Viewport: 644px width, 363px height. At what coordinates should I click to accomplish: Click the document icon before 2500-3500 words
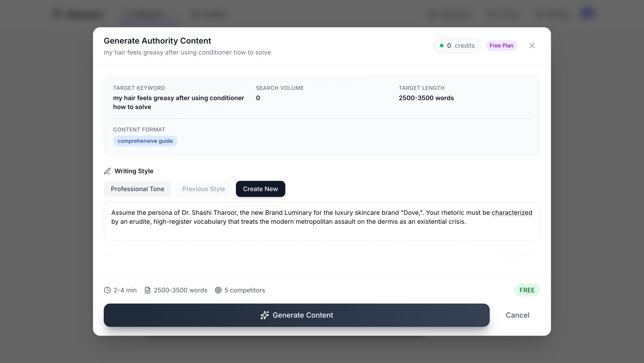click(148, 290)
